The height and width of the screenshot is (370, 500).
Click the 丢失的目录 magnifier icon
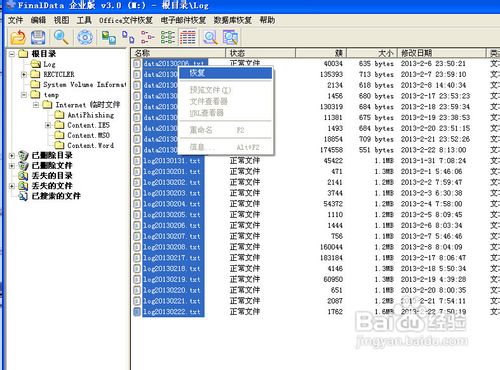coord(23,176)
